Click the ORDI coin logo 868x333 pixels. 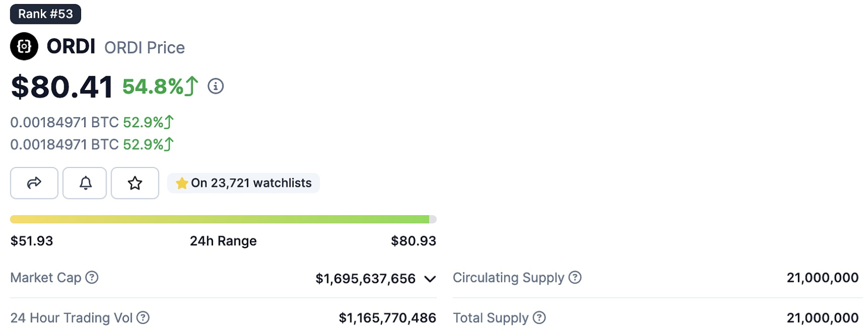point(24,46)
